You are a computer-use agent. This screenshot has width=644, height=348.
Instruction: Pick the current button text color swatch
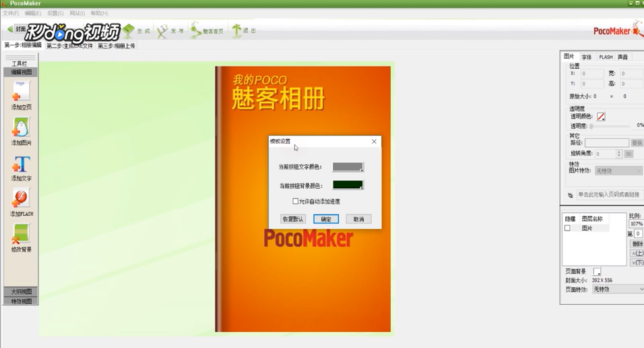348,167
